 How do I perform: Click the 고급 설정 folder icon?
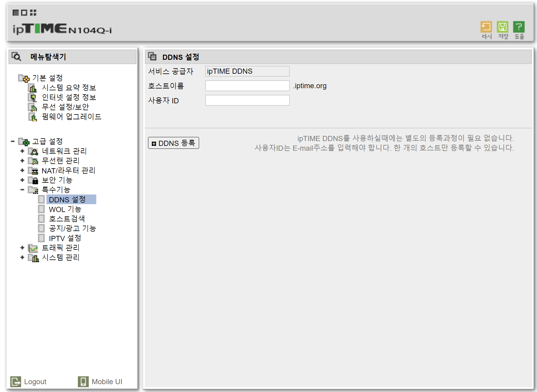(24, 142)
